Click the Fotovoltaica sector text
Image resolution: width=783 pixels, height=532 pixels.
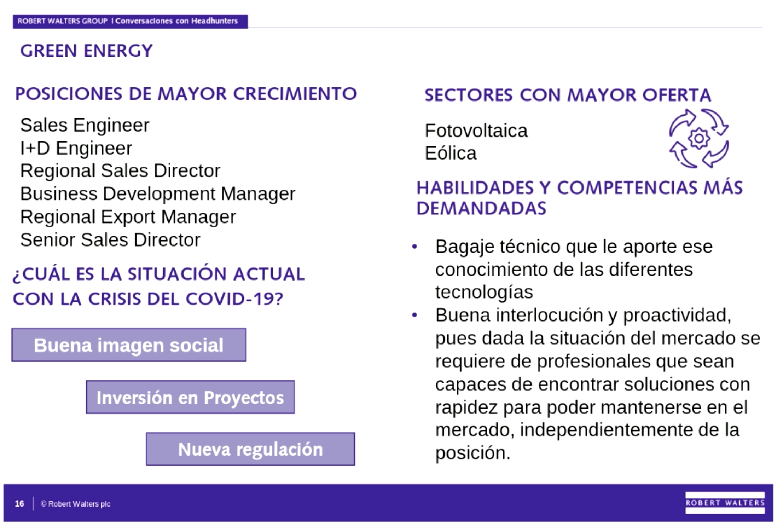[476, 131]
